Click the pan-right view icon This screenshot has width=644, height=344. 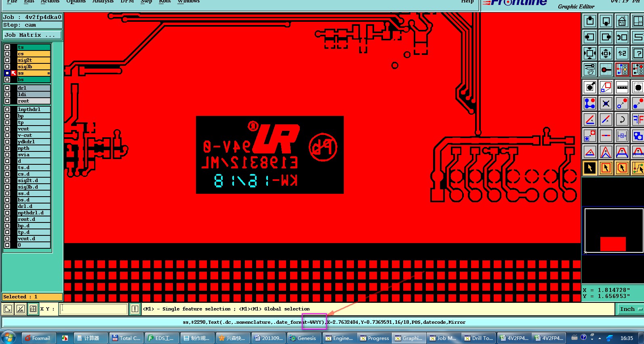click(606, 37)
